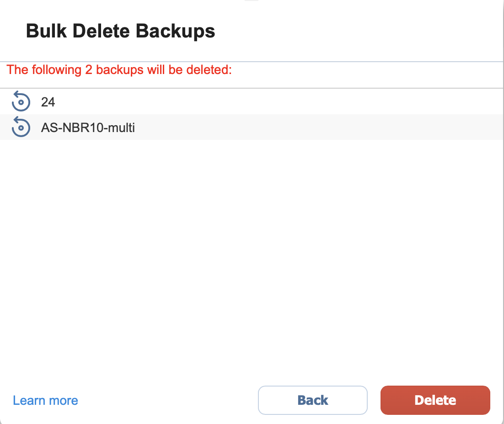
Task: Click the word Bulk in the dialog heading
Action: pyautogui.click(x=46, y=31)
